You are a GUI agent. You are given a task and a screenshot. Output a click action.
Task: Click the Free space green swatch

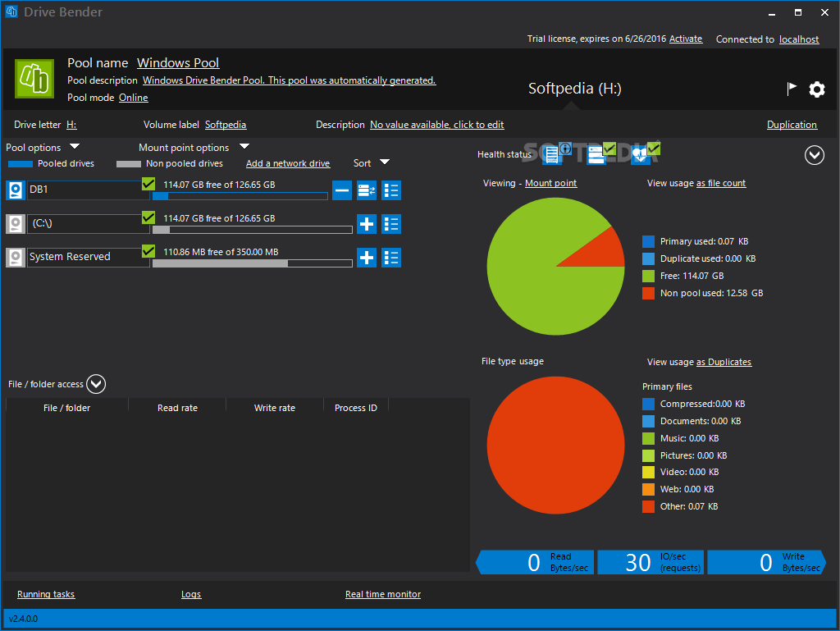[648, 276]
